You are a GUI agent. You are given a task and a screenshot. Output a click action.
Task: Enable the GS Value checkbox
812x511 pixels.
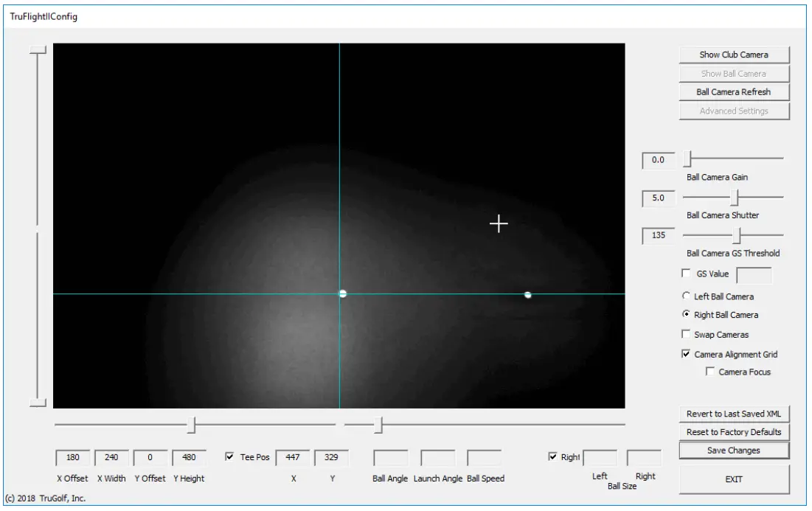687,274
